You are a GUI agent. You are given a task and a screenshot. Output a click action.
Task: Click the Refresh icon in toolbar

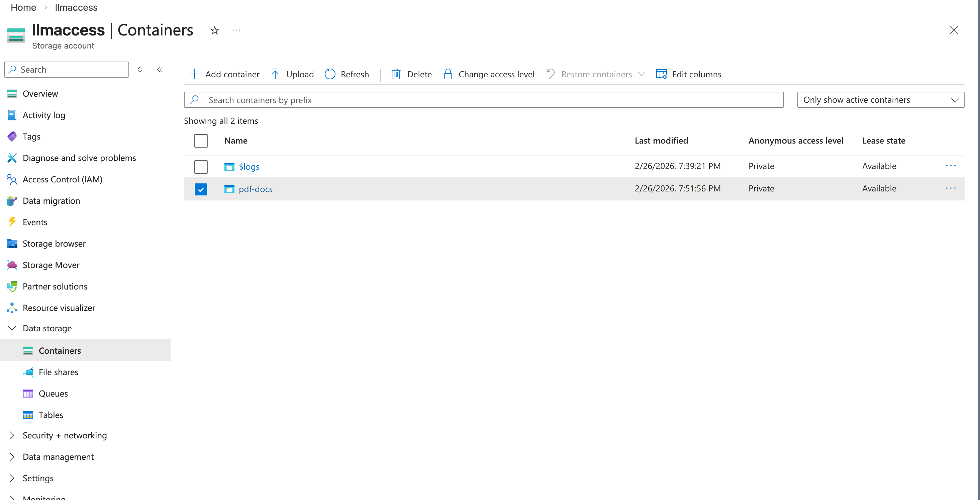tap(330, 74)
